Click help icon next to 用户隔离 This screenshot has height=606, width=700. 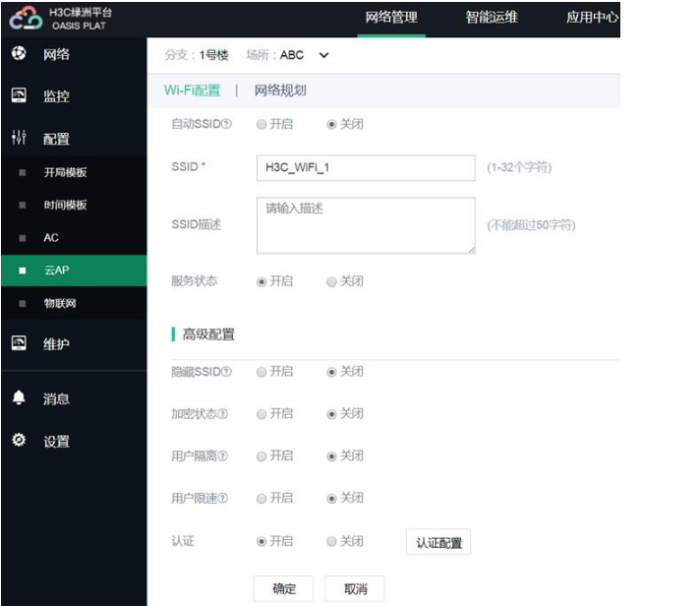[223, 455]
